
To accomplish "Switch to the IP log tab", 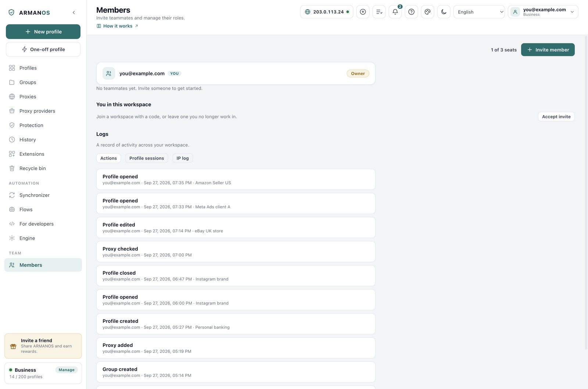I will [x=183, y=158].
